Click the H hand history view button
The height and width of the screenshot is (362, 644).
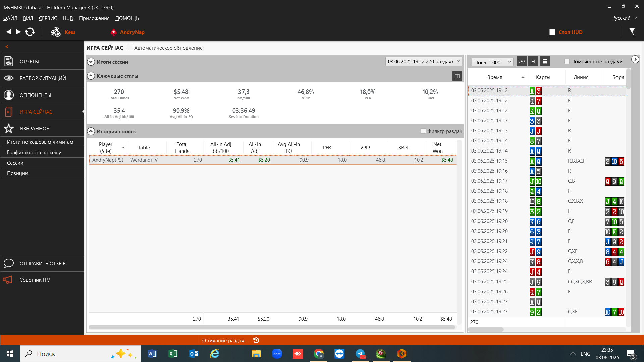click(x=533, y=61)
